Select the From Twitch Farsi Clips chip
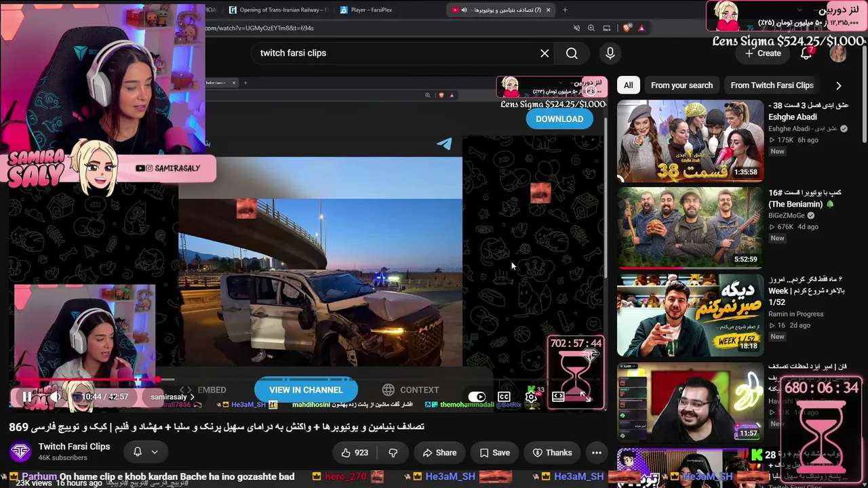Image resolution: width=868 pixels, height=488 pixels. 772,85
